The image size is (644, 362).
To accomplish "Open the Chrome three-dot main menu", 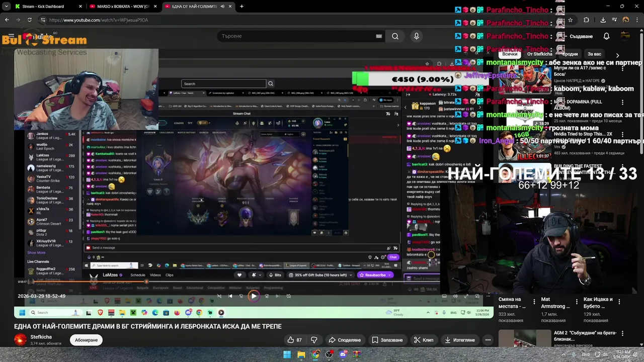I will click(x=637, y=20).
